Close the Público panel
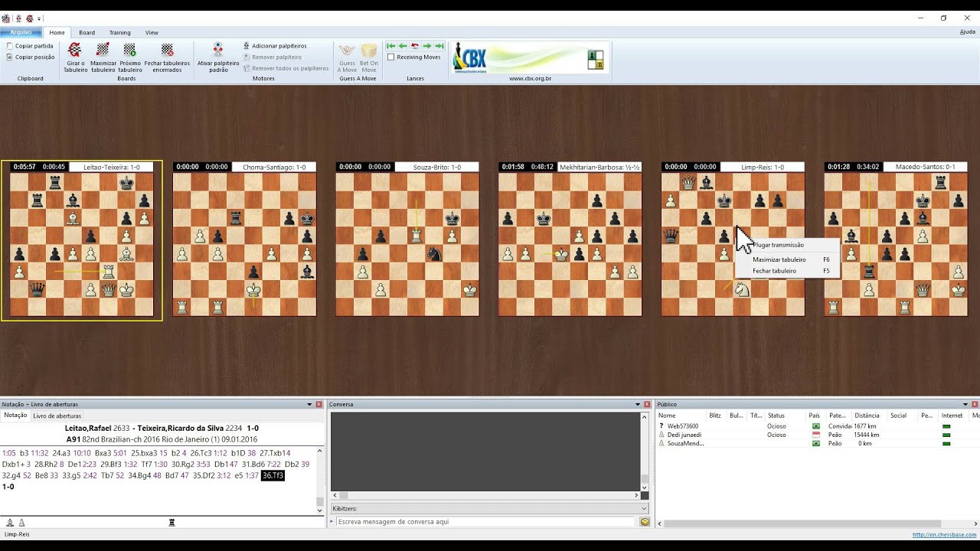The image size is (980, 551). pos(975,404)
